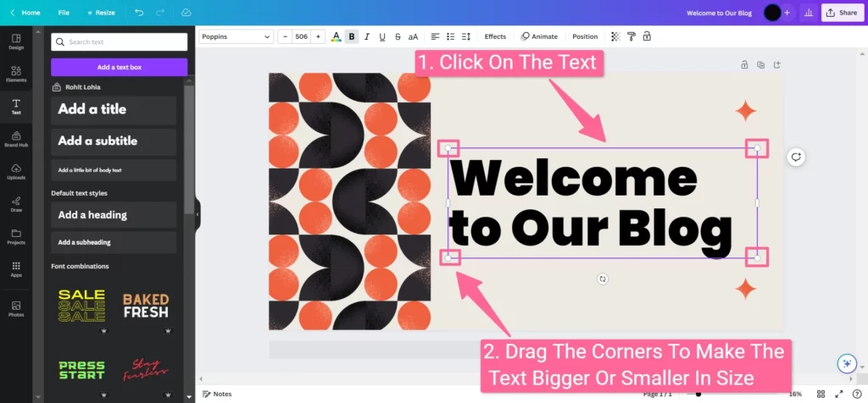Open Notes panel
The image size is (868, 403).
click(217, 395)
